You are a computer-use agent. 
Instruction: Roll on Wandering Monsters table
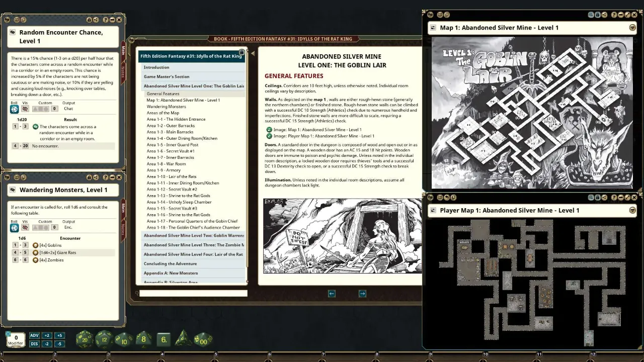click(15, 227)
